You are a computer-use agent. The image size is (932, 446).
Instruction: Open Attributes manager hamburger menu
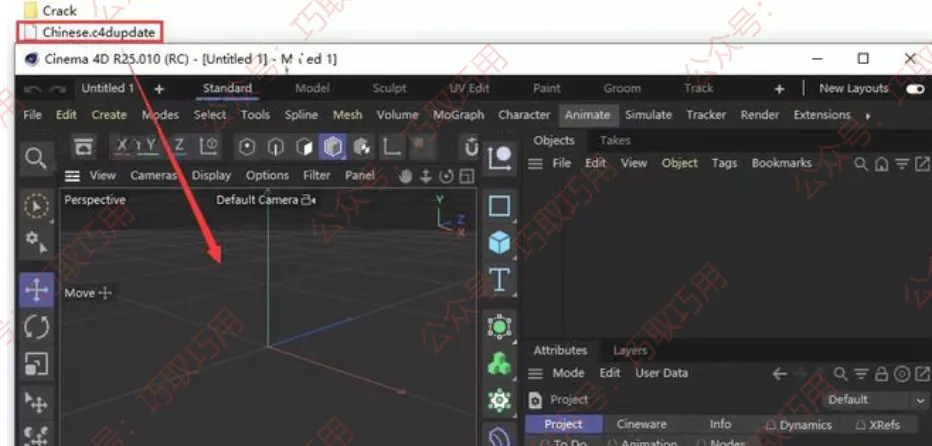(536, 374)
